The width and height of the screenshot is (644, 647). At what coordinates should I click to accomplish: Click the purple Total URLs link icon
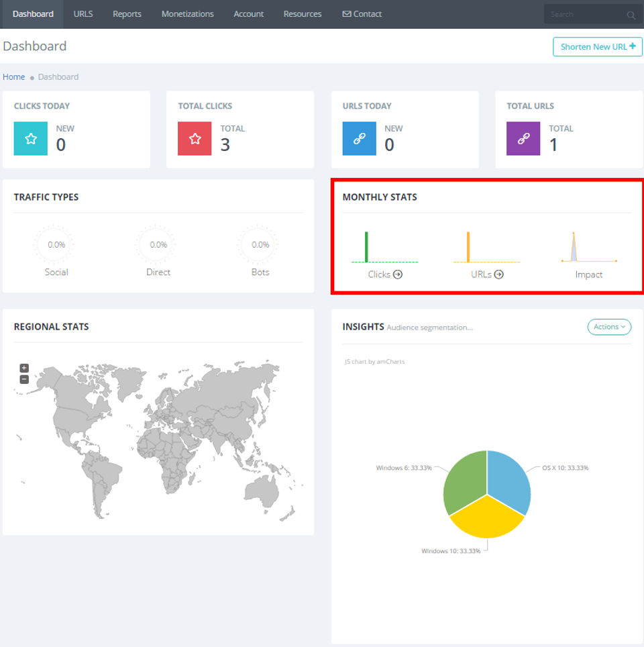523,139
